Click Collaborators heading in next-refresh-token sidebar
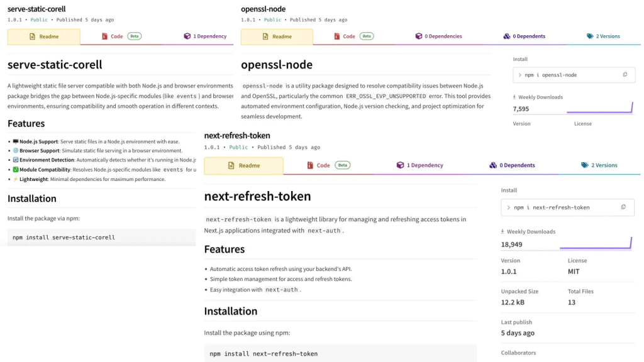This screenshot has width=644, height=362. (518, 353)
